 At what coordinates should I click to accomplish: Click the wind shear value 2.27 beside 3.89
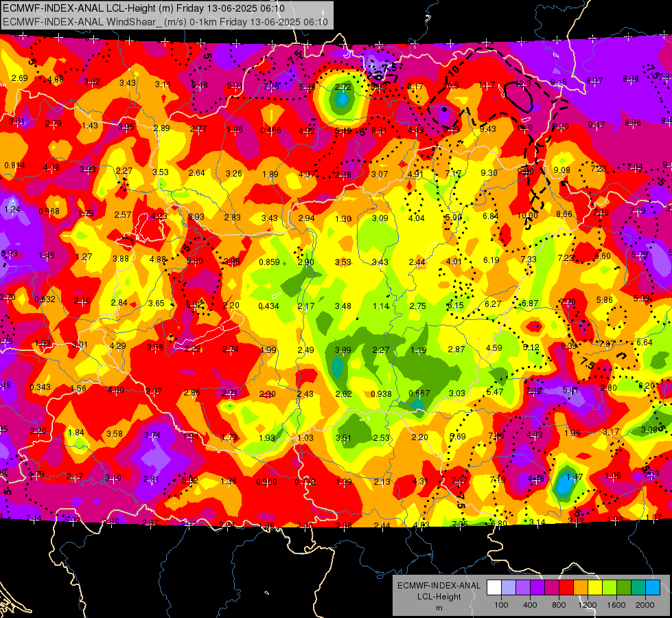pyautogui.click(x=380, y=350)
